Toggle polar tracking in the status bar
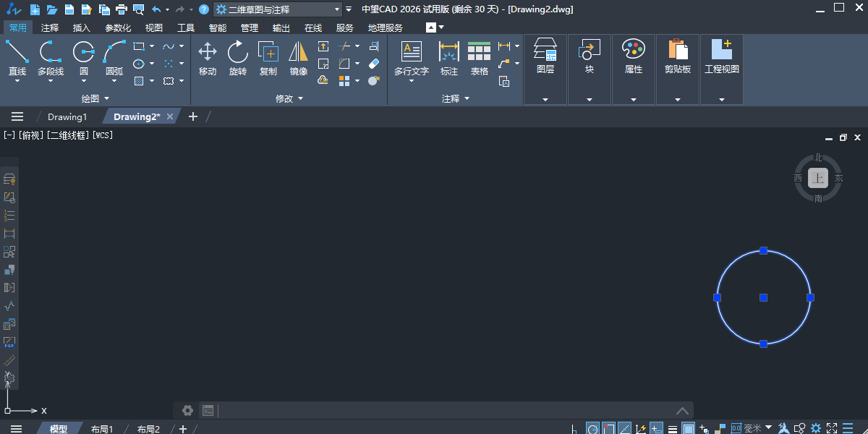The width and height of the screenshot is (868, 434). coord(593,429)
